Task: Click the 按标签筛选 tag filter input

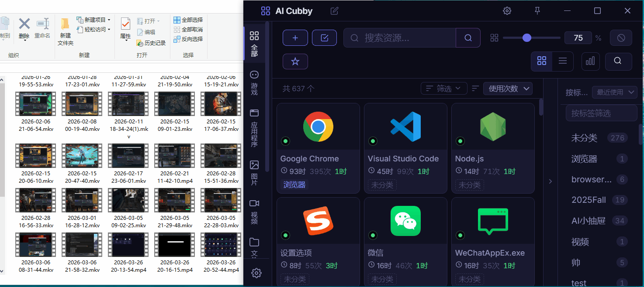Action: [601, 113]
